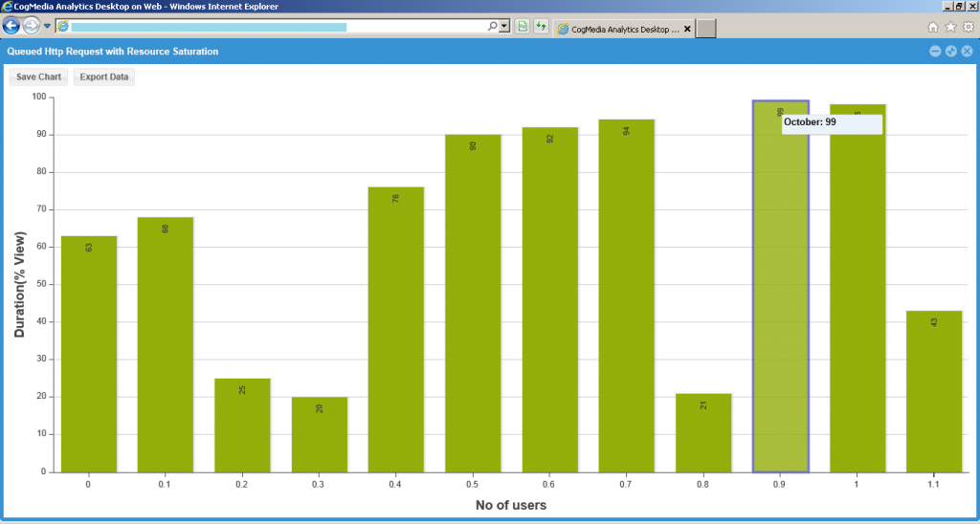This screenshot has height=524, width=980.
Task: Select the CogMedia Analytics Desktop tab
Action: (618, 29)
